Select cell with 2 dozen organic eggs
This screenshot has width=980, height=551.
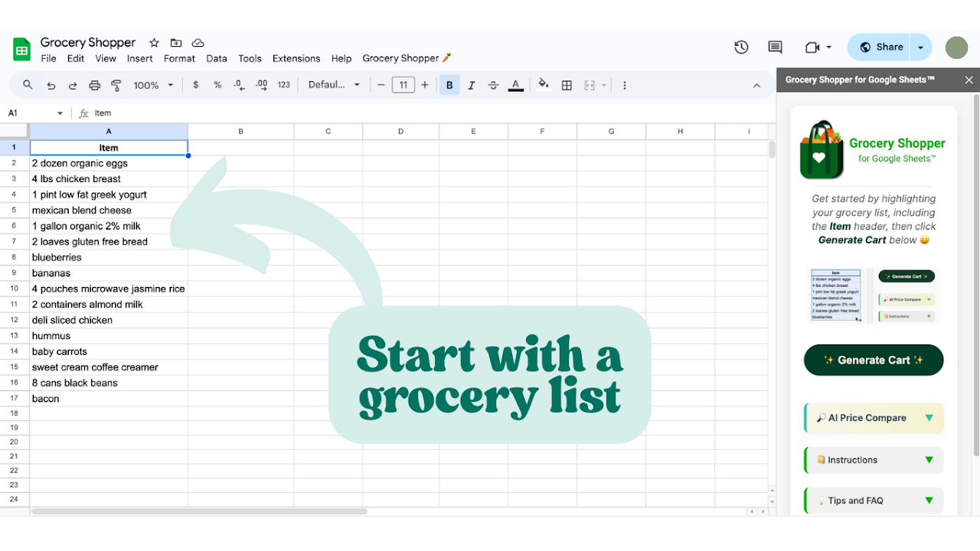109,163
